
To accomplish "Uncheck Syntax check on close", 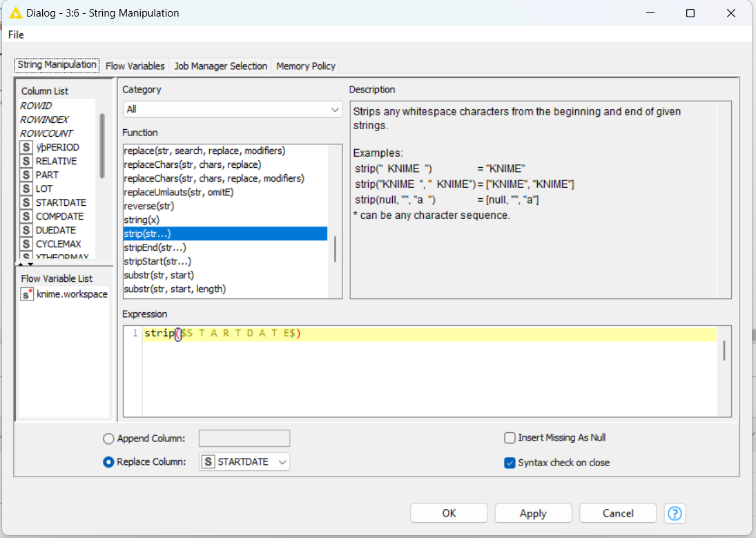I will point(510,463).
